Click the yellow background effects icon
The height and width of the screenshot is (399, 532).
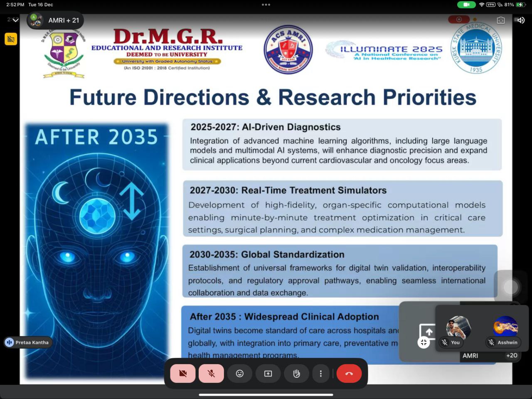11,39
